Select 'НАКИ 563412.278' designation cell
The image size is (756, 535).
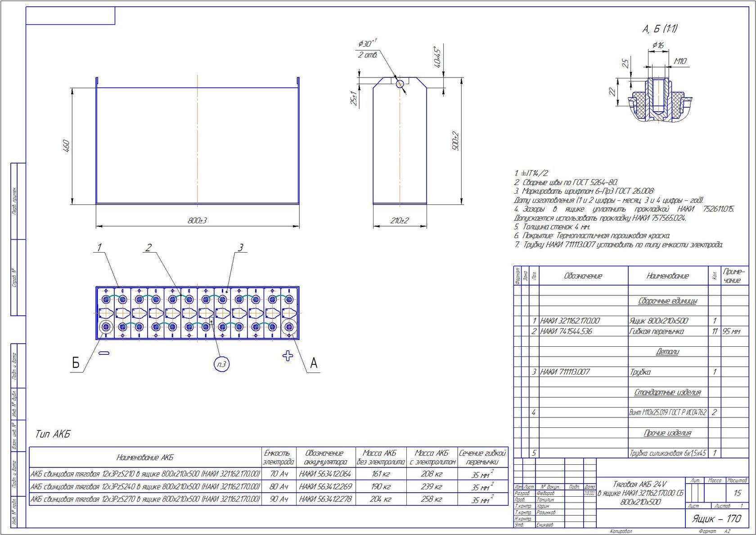pos(325,499)
